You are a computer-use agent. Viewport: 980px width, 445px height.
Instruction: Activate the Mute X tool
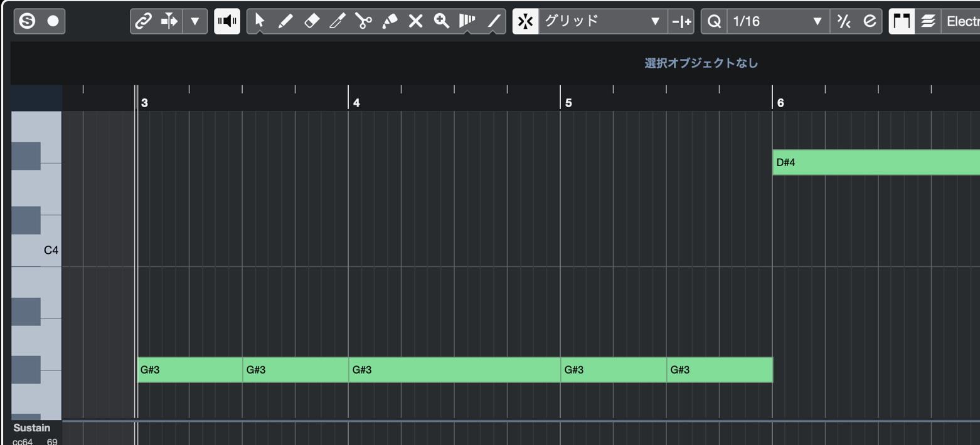point(415,21)
